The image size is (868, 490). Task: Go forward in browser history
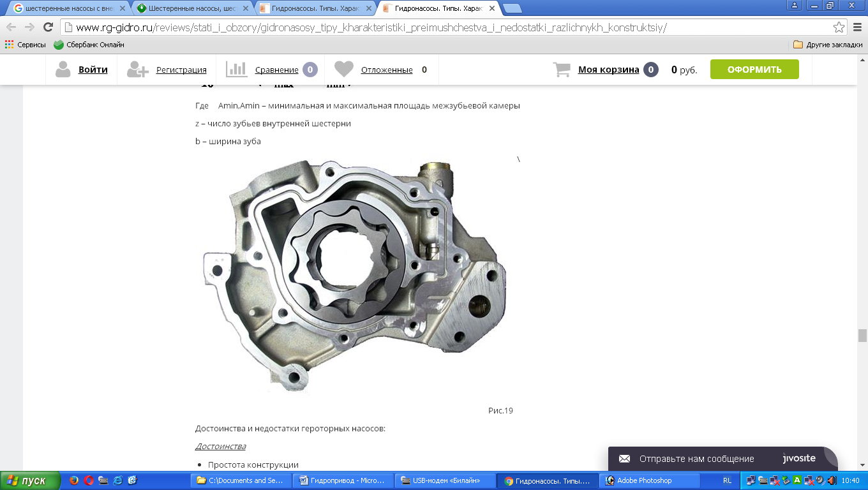(29, 27)
